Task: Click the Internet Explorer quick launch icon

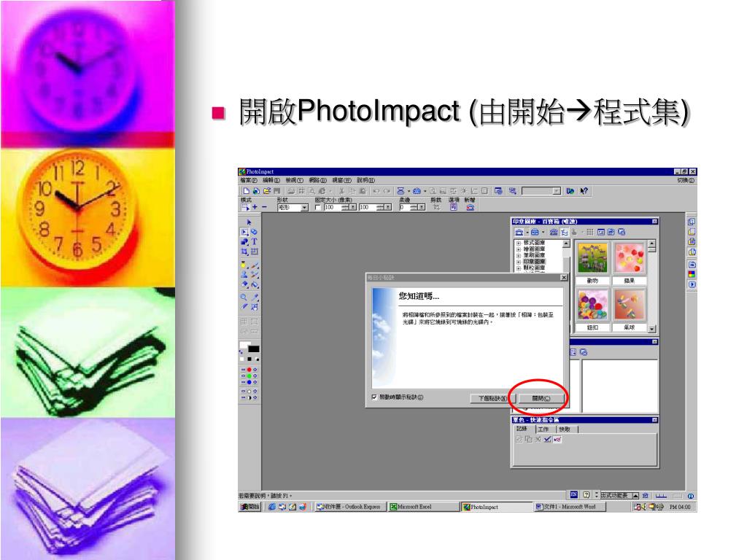Action: pyautogui.click(x=272, y=507)
